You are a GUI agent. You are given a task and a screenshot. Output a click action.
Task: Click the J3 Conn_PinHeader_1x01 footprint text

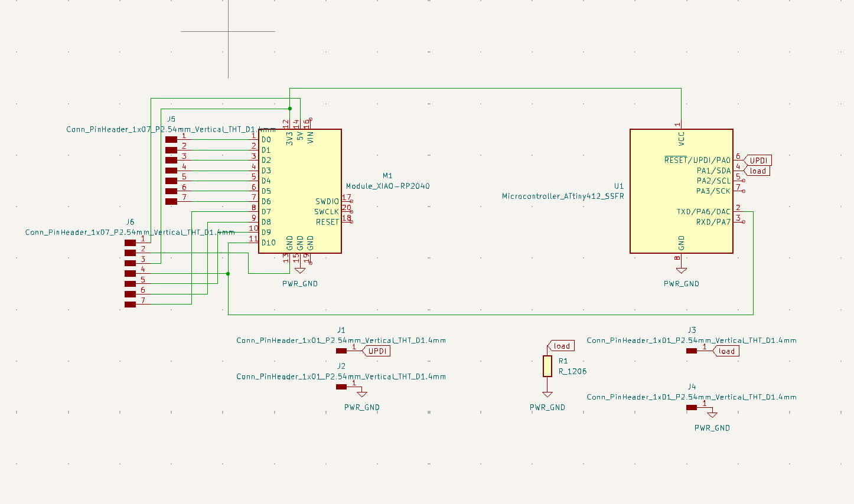(692, 341)
